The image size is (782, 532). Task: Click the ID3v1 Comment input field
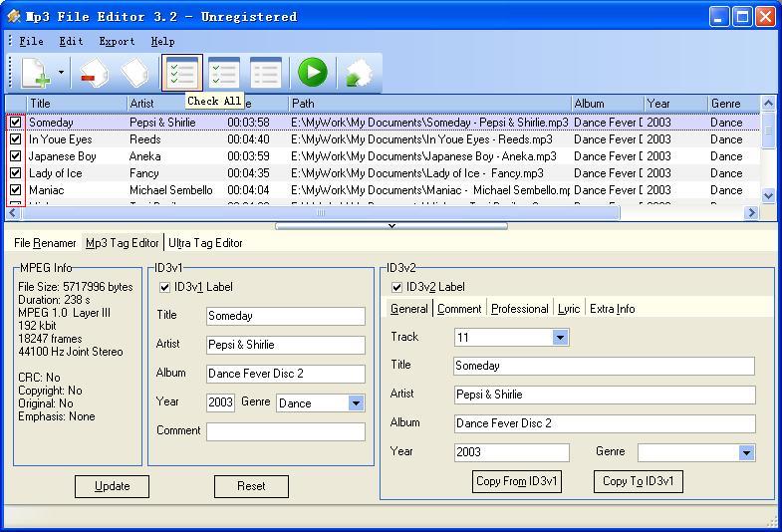(285, 431)
